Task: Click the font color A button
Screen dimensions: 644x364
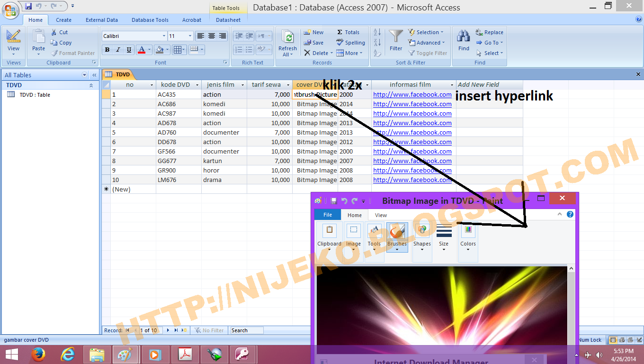Action: 141,50
